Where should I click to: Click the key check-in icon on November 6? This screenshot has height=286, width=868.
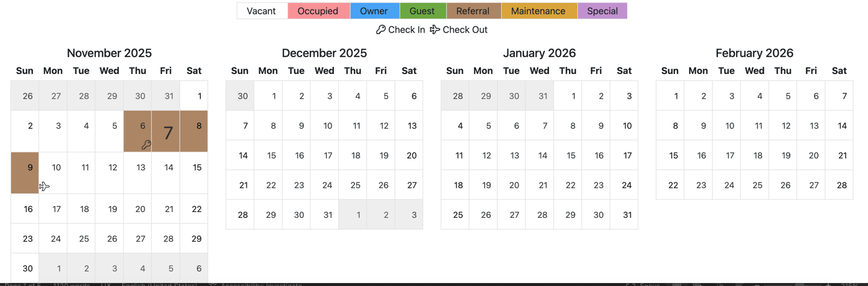point(146,145)
